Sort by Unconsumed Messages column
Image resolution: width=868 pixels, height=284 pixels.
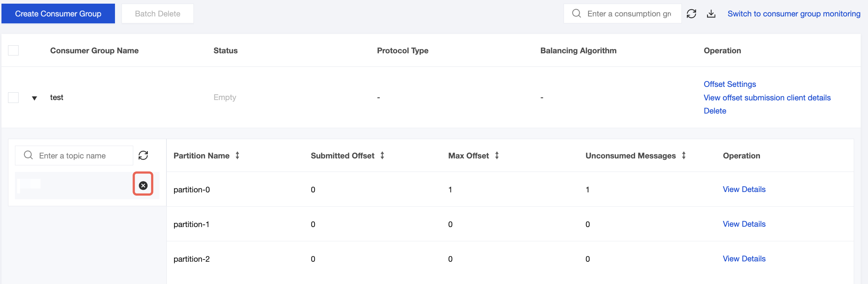coord(684,156)
